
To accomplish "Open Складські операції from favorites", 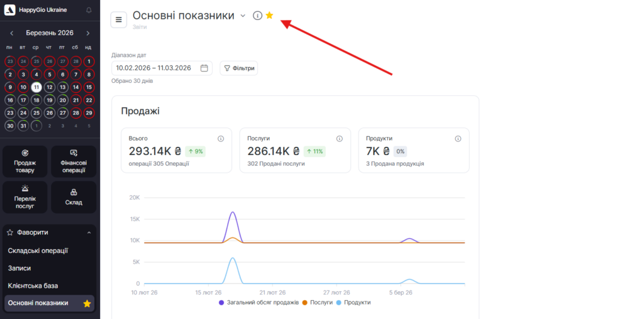I will pos(38,251).
